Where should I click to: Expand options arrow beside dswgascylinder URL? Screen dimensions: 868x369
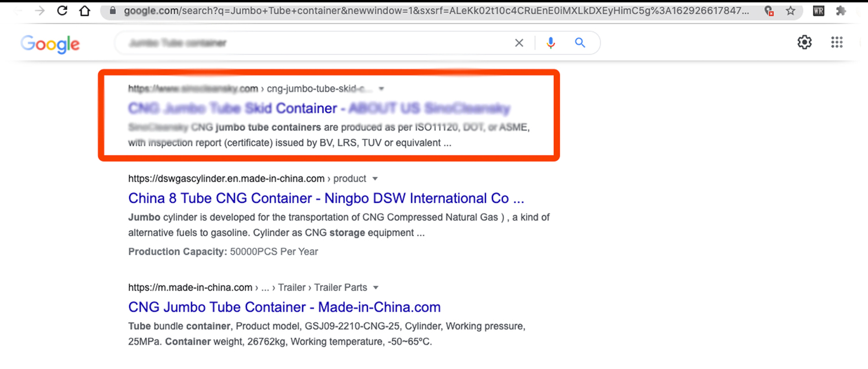[375, 179]
